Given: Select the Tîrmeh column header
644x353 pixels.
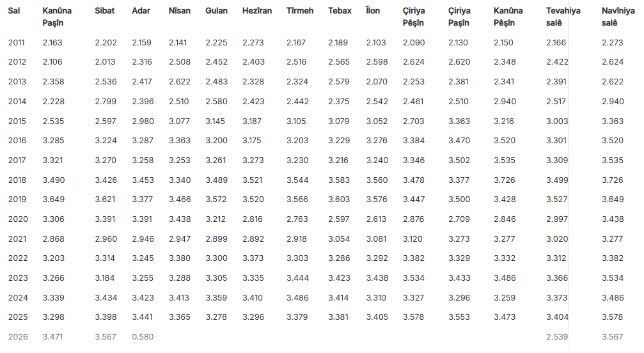Looking at the screenshot, I should (300, 11).
